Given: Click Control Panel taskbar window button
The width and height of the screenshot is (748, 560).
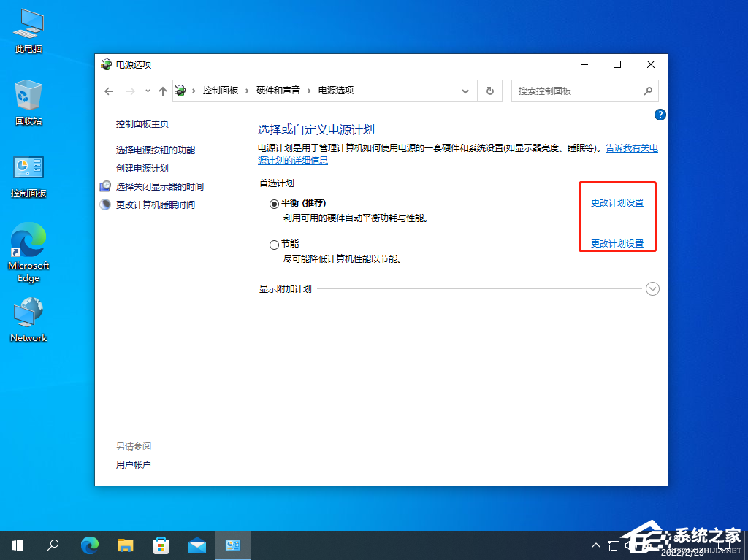Looking at the screenshot, I should (233, 545).
